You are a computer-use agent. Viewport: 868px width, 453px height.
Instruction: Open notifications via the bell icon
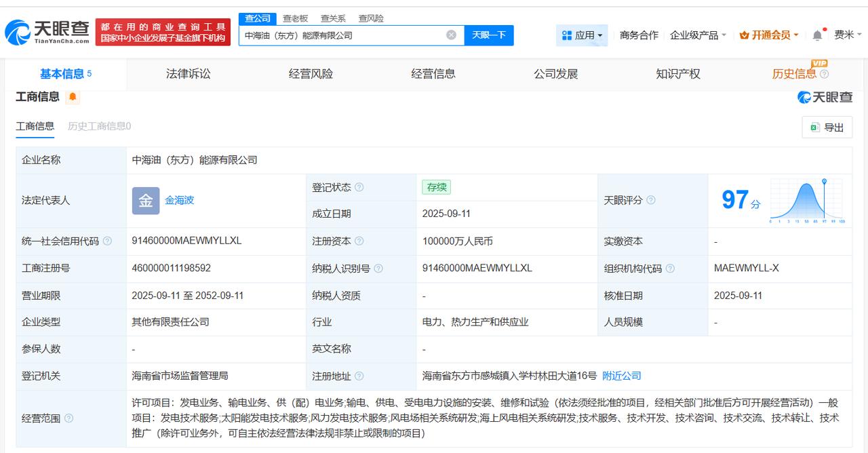(818, 35)
